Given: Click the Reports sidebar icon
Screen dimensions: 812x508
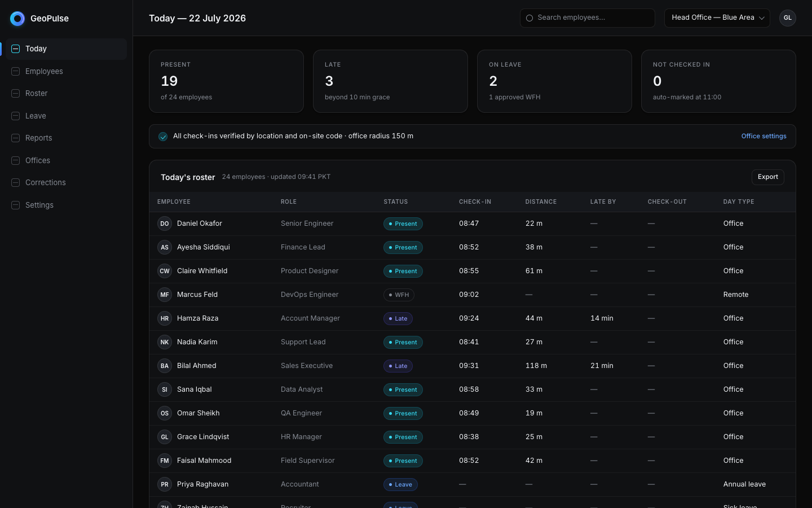Looking at the screenshot, I should pos(16,138).
